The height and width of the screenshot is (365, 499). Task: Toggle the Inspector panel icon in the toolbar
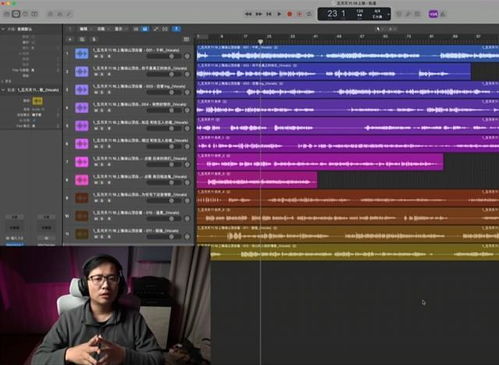coord(16,14)
